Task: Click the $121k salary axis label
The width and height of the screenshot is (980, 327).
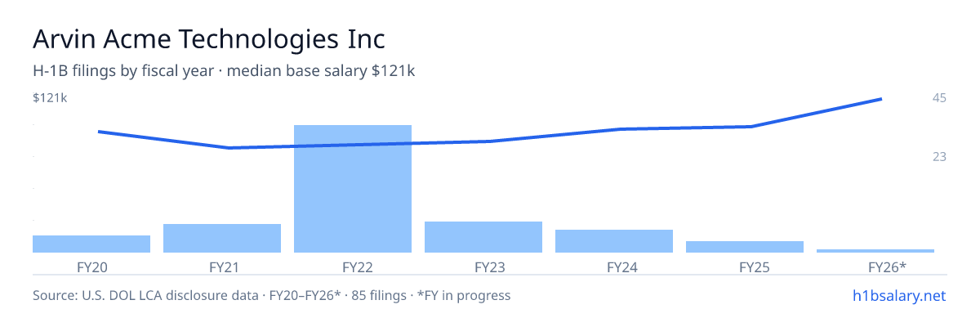Action: click(x=50, y=98)
